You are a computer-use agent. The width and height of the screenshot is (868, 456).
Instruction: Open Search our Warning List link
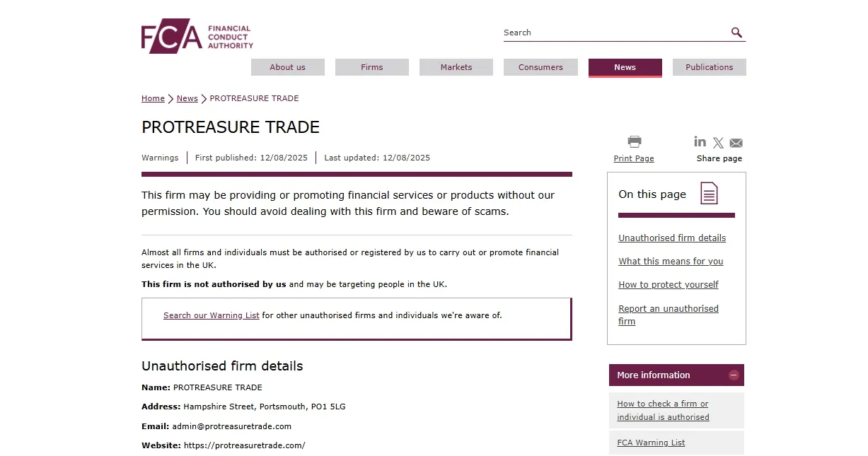click(212, 315)
